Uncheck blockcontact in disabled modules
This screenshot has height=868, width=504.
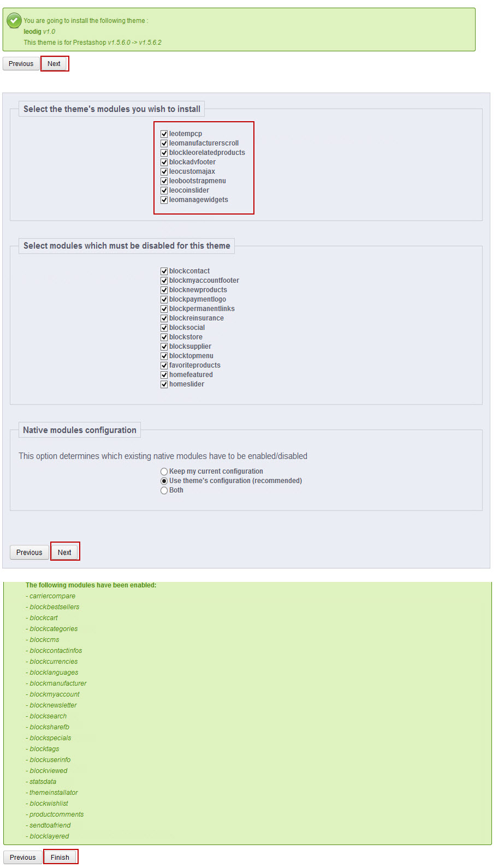(164, 271)
